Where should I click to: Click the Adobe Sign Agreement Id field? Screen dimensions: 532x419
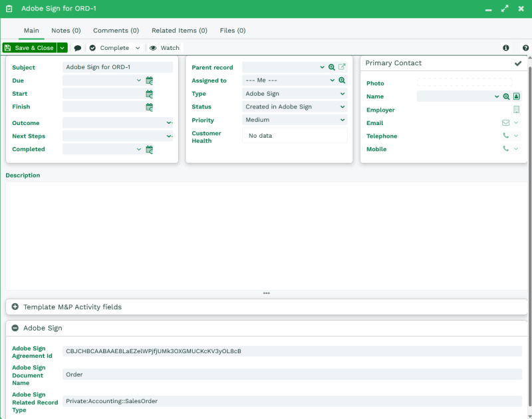[x=292, y=351]
